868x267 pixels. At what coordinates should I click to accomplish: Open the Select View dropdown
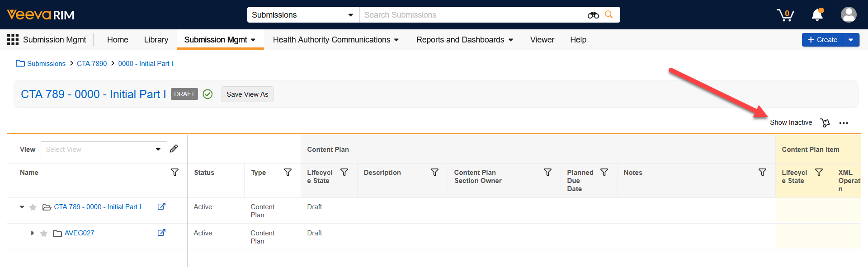[x=104, y=150]
